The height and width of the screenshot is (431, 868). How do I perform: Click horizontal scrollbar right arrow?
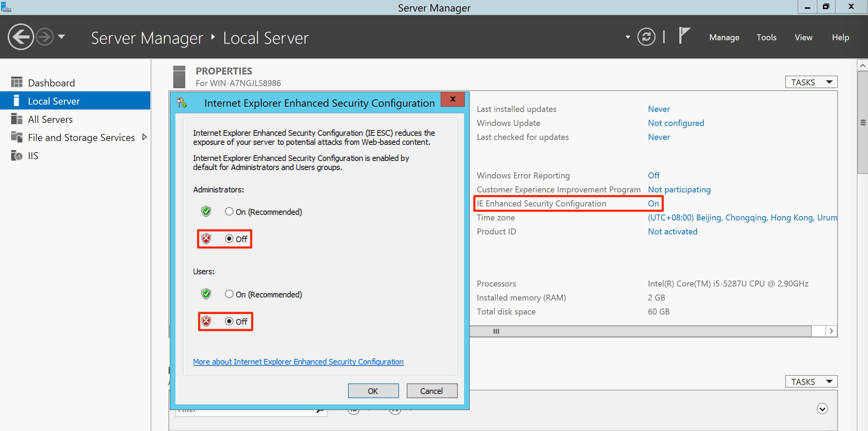pyautogui.click(x=831, y=331)
